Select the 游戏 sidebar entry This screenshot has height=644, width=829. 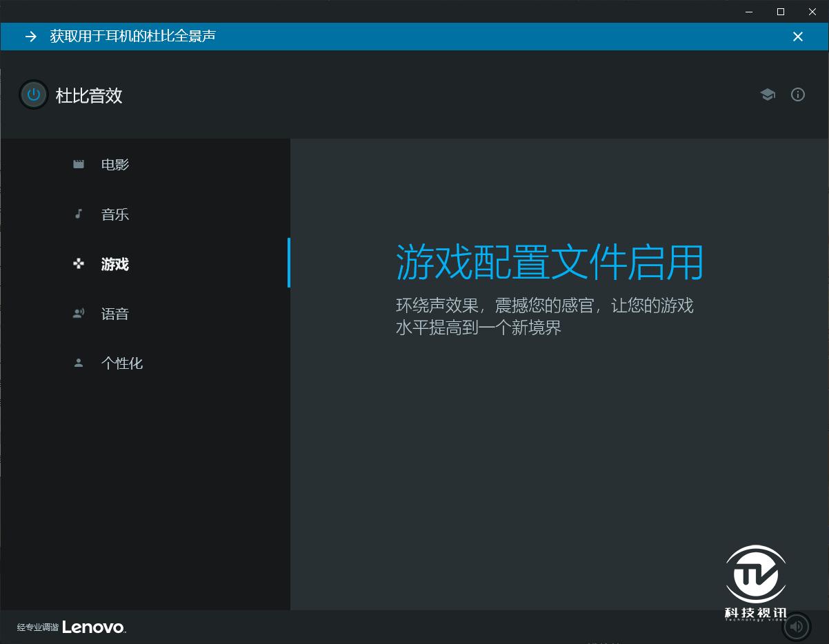pyautogui.click(x=114, y=264)
